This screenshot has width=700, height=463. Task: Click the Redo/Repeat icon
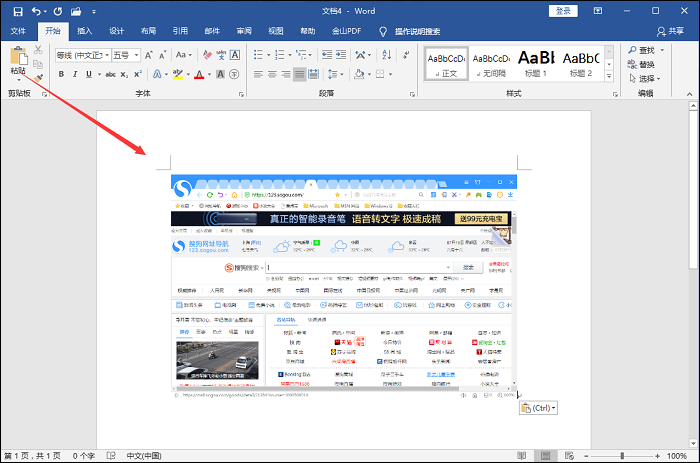58,11
